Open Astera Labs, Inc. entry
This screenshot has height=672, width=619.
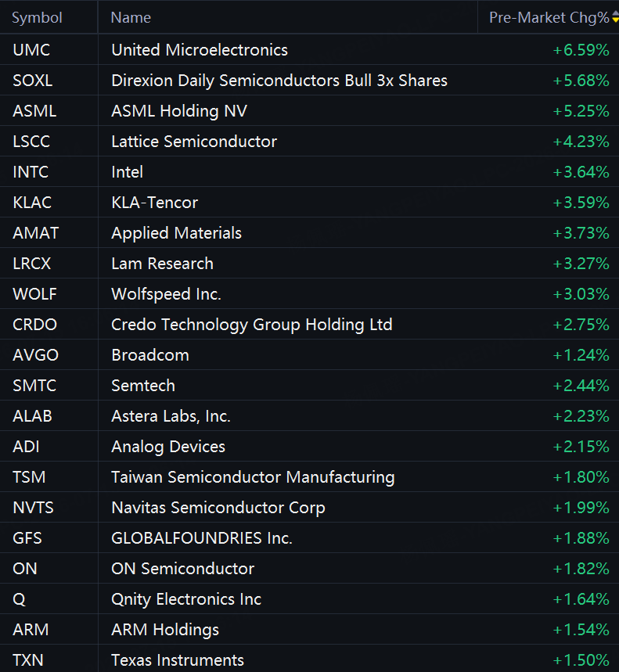click(171, 416)
